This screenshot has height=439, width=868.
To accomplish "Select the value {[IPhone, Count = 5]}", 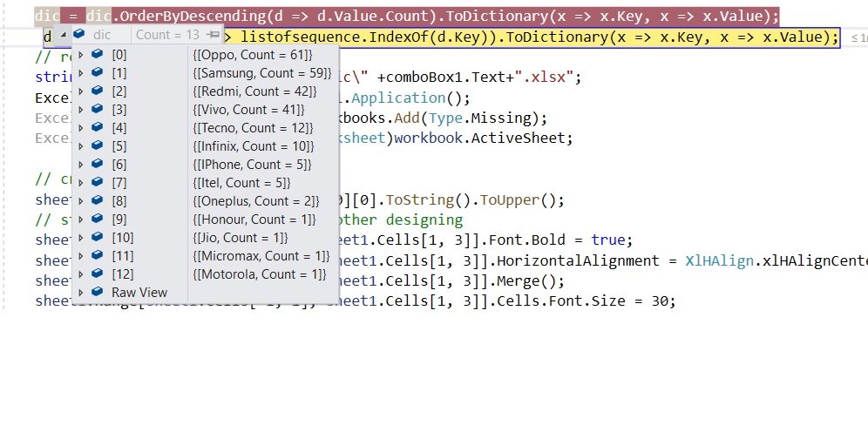I will click(253, 165).
